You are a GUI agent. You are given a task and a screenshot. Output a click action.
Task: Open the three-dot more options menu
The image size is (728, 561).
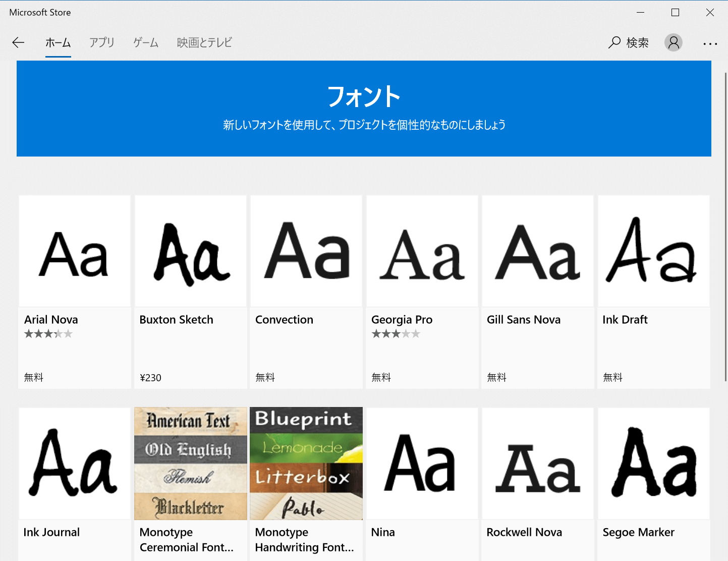click(x=710, y=44)
